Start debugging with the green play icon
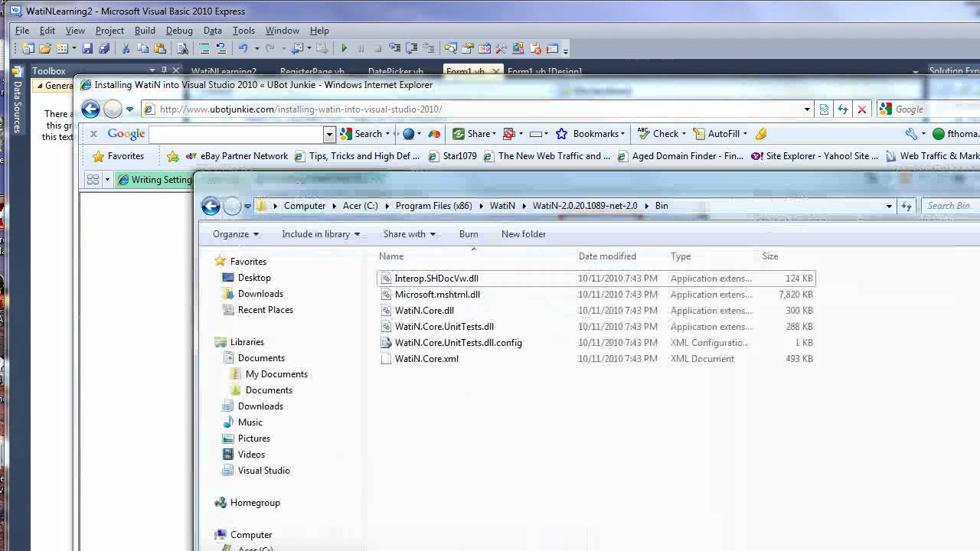This screenshot has width=980, height=551. 345,49
